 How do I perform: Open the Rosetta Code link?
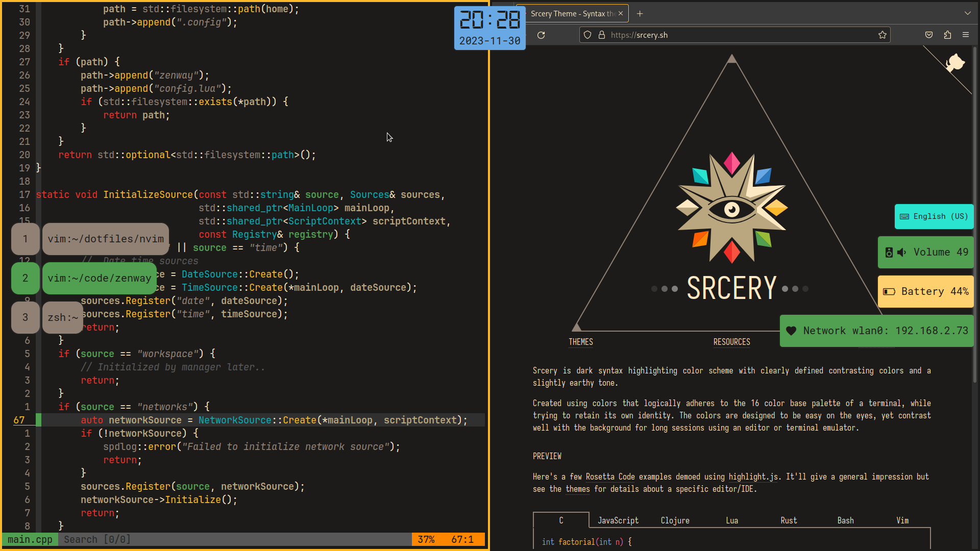[x=610, y=477]
